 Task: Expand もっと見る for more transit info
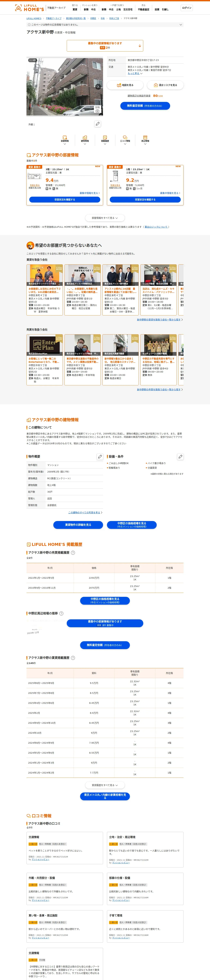[135, 73]
